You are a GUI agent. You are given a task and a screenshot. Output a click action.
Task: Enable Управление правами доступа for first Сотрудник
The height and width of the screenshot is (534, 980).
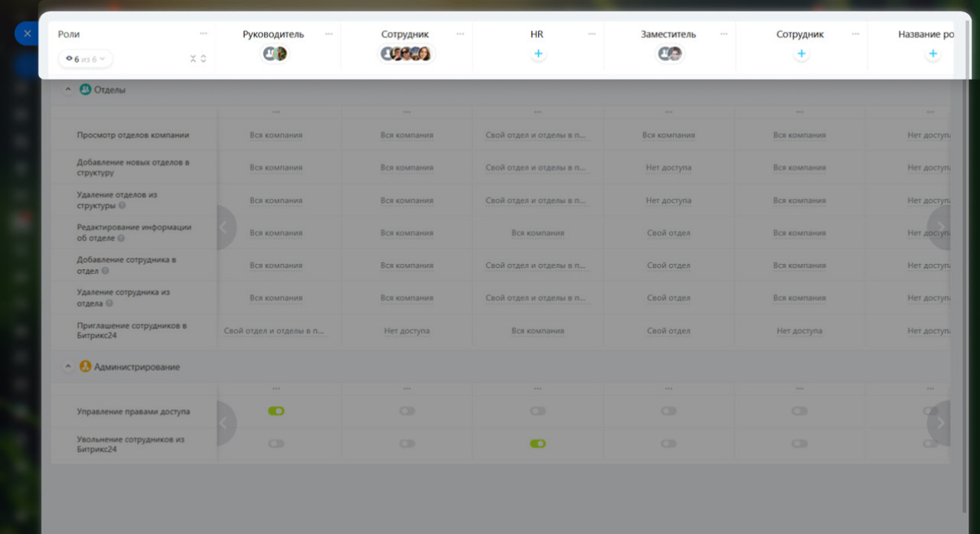[x=407, y=411]
